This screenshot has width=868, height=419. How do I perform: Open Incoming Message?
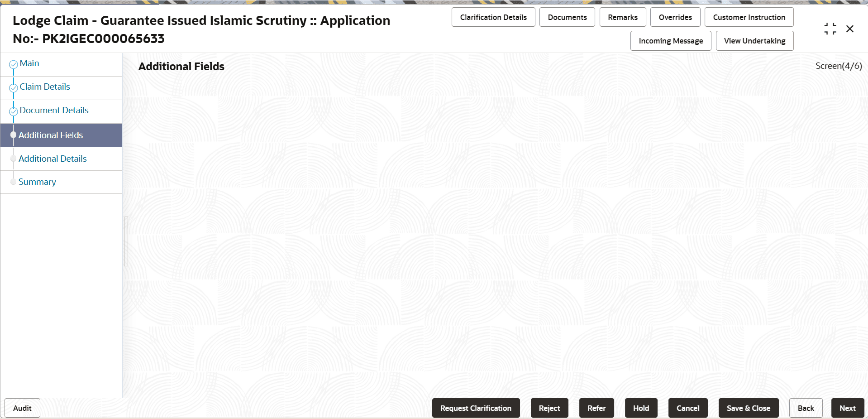coord(670,41)
